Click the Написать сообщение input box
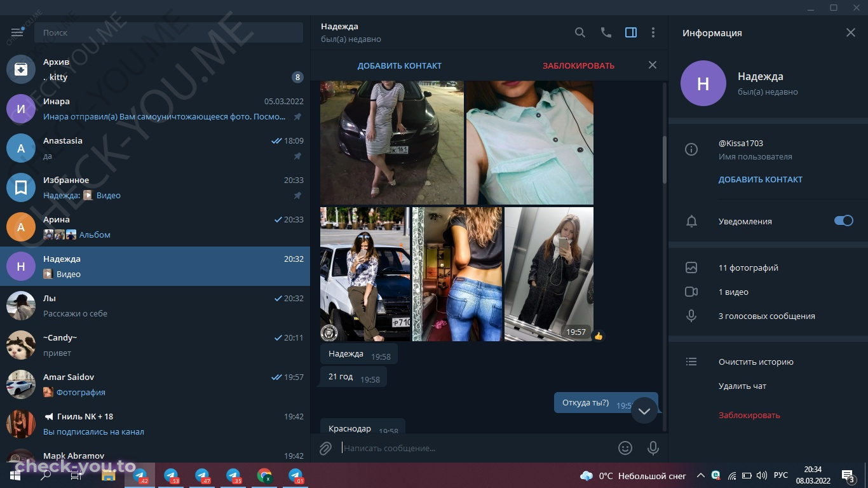Screen dimensions: 868x488 pos(477,448)
